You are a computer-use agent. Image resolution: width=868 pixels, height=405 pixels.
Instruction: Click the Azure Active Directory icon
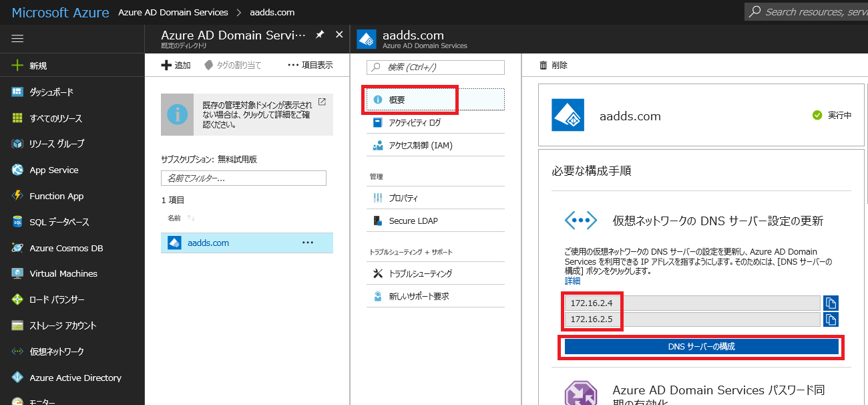point(17,378)
